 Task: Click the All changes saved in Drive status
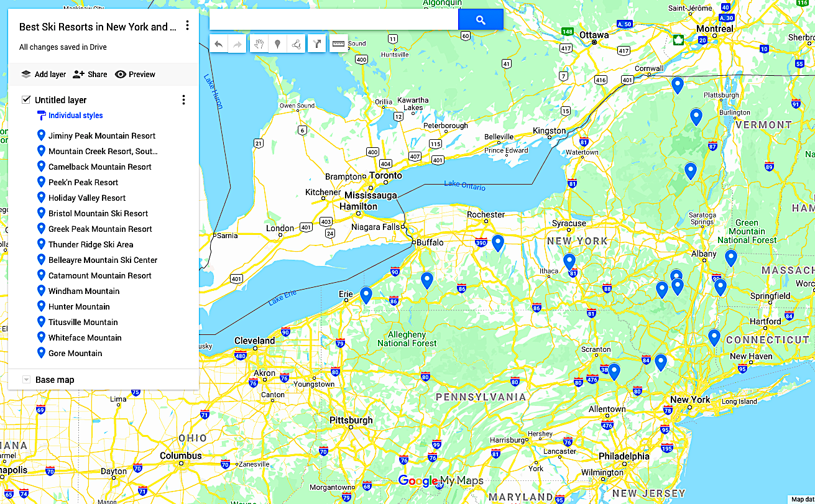(x=63, y=47)
